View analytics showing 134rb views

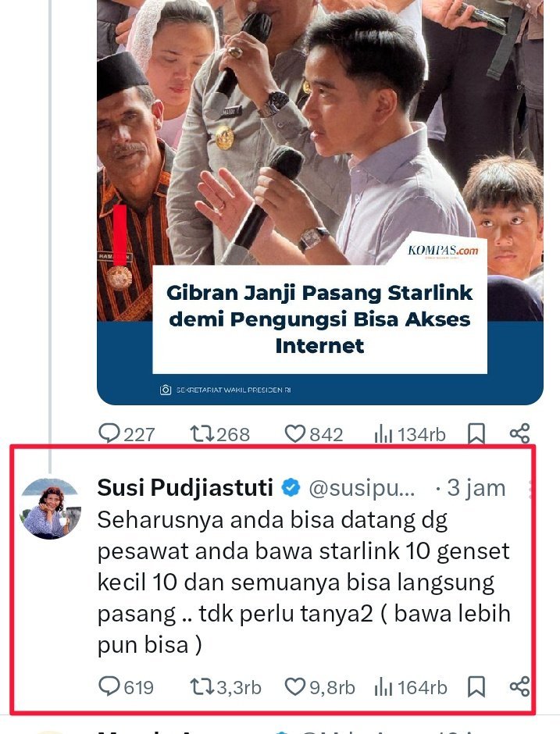409,434
